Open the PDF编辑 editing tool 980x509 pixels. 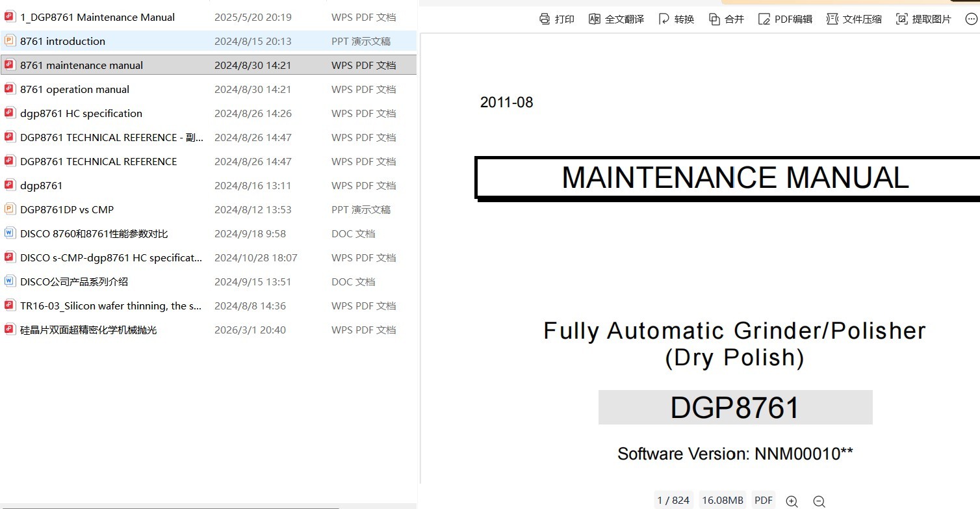click(x=785, y=19)
